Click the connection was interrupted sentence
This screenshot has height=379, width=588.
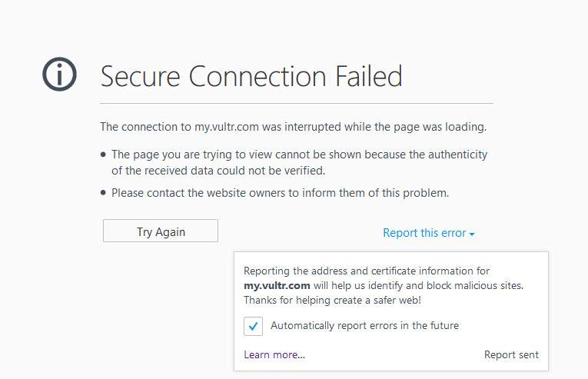(x=294, y=126)
